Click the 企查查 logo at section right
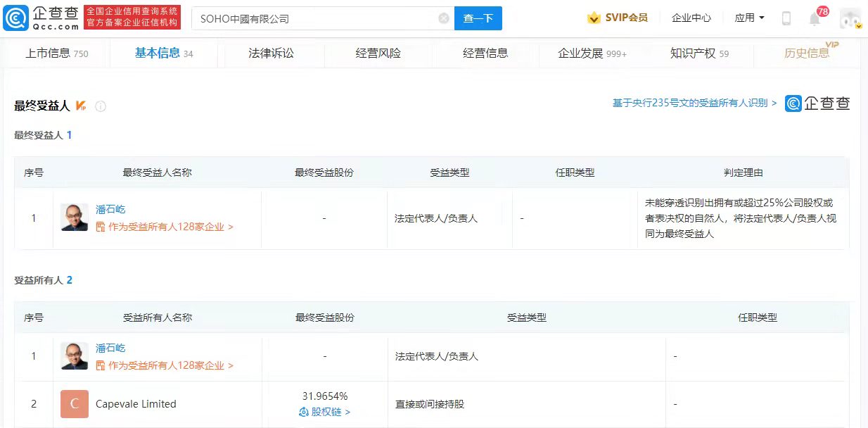Viewport: 868px width, 428px height. coord(817,103)
